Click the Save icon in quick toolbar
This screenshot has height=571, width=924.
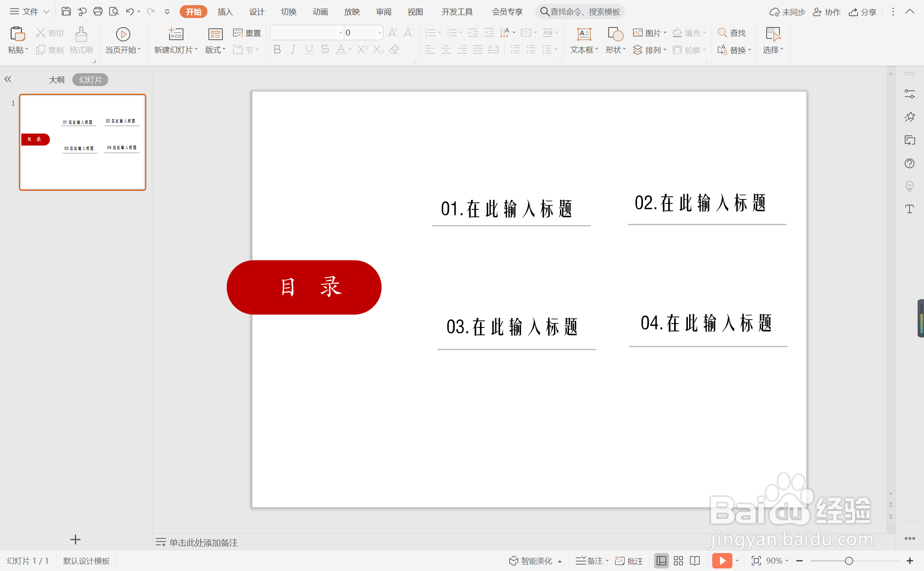(x=66, y=12)
